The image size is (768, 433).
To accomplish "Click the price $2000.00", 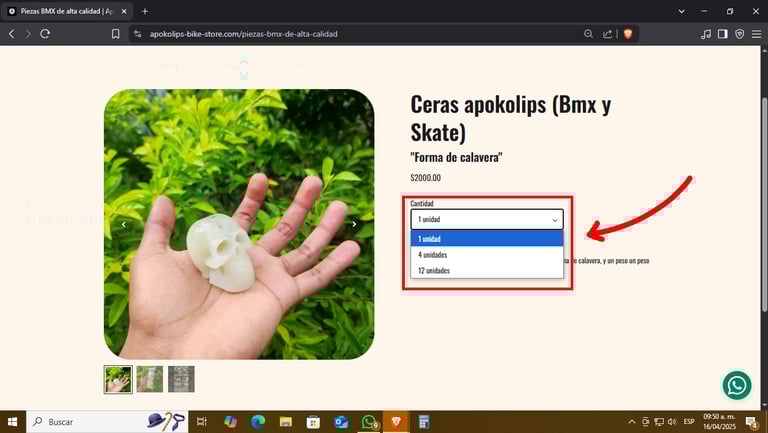I will pos(426,178).
